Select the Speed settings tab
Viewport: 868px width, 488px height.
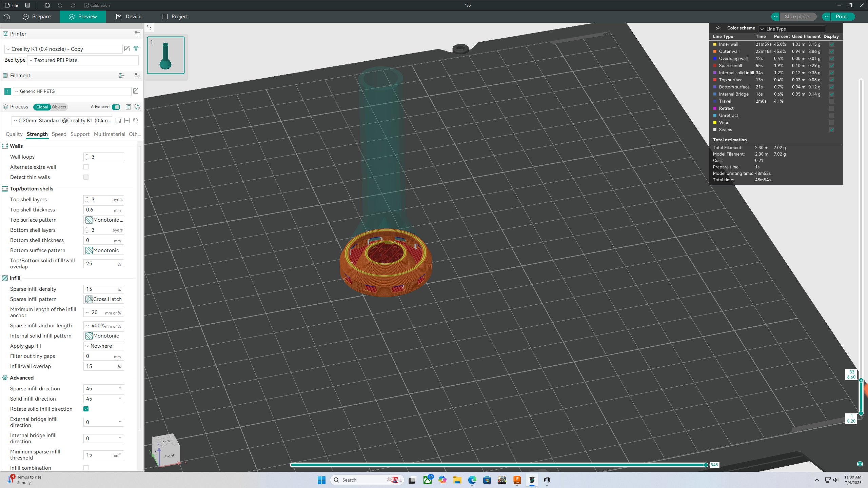[59, 134]
